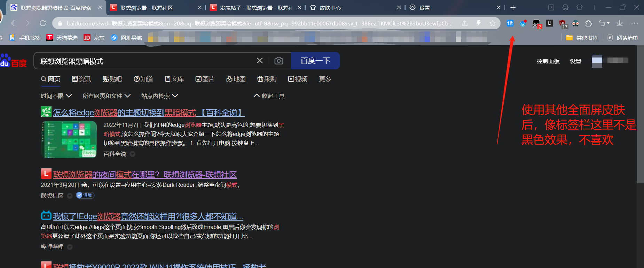Open the 我惊了!Edge浏览器 result link
The image size is (644, 268).
[148, 216]
